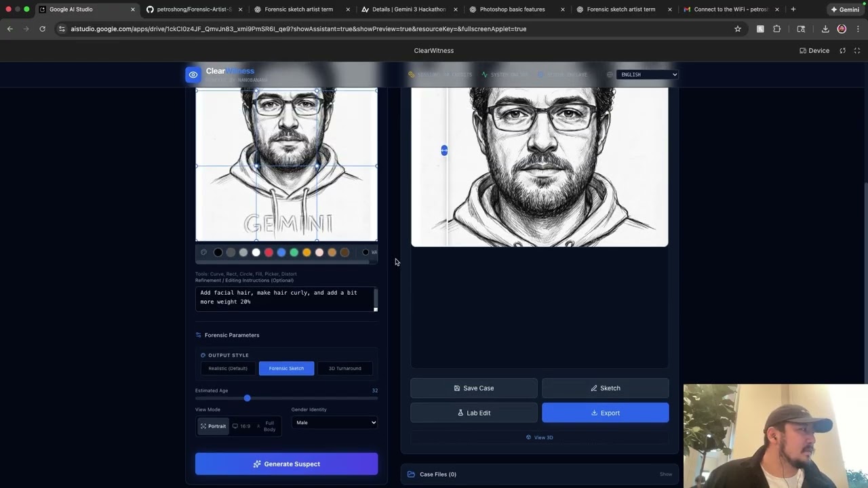The width and height of the screenshot is (868, 488).
Task: Click the Case Files folder icon
Action: [x=411, y=474]
